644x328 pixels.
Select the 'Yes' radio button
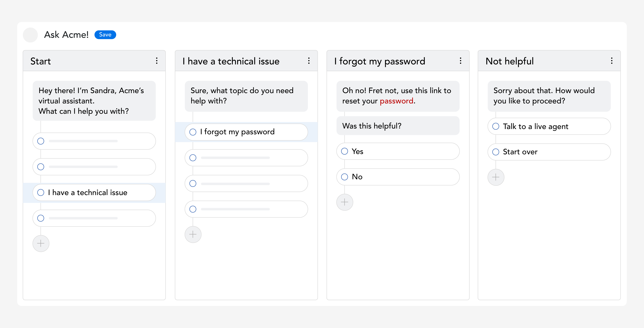pyautogui.click(x=345, y=151)
